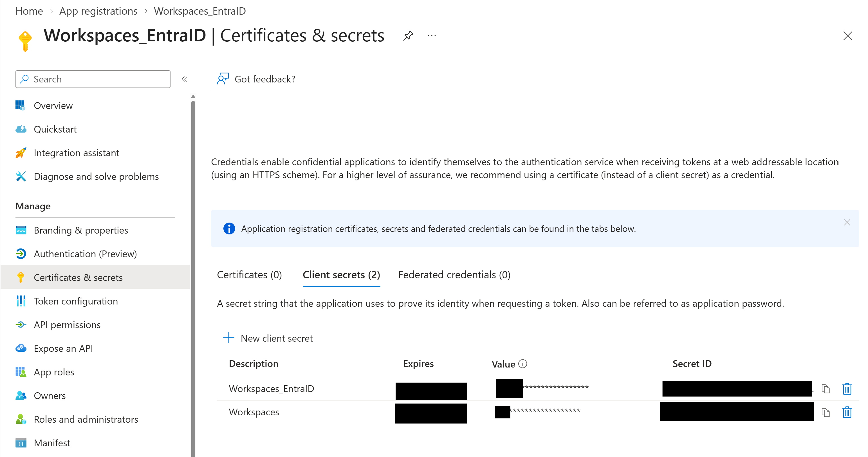The width and height of the screenshot is (868, 457).
Task: Open the Value column info tooltip icon
Action: (x=522, y=364)
